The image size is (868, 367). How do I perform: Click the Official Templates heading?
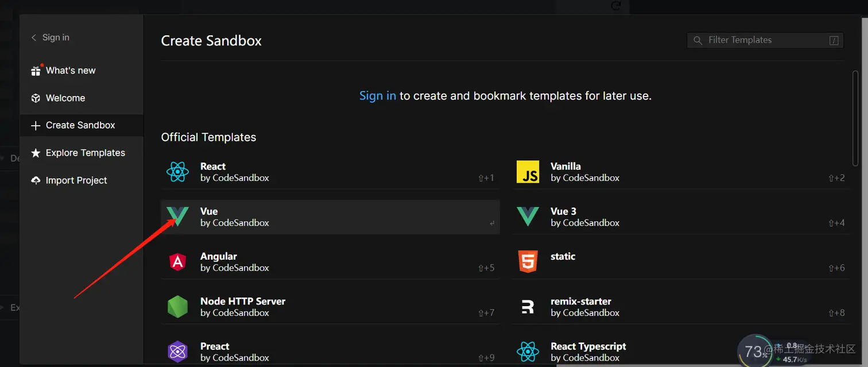[208, 137]
